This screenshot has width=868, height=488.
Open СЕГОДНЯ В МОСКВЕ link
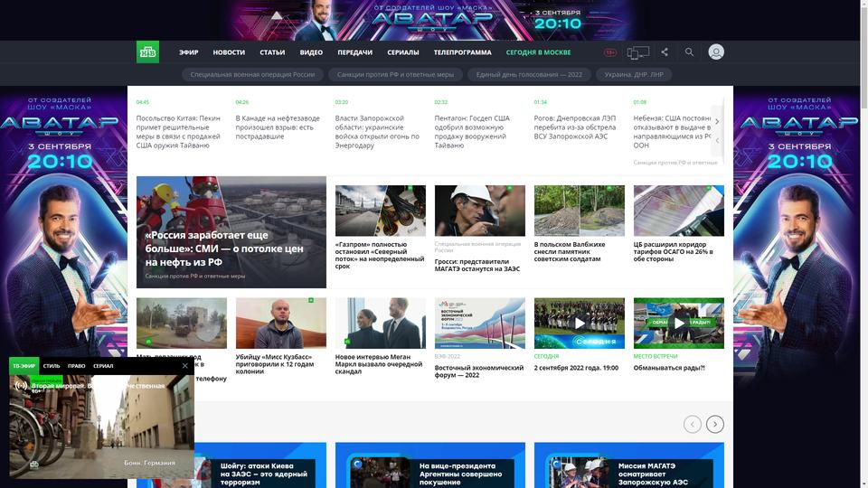[x=538, y=52]
